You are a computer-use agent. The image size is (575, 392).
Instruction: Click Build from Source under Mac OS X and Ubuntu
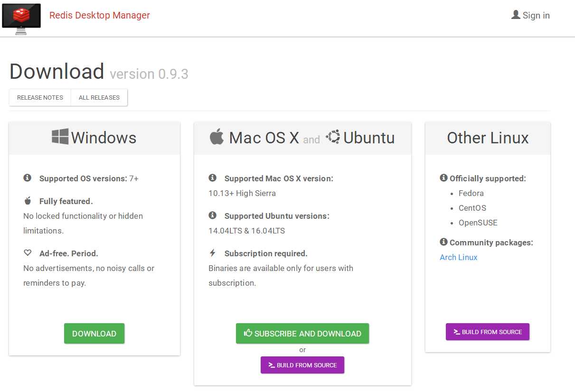point(302,365)
